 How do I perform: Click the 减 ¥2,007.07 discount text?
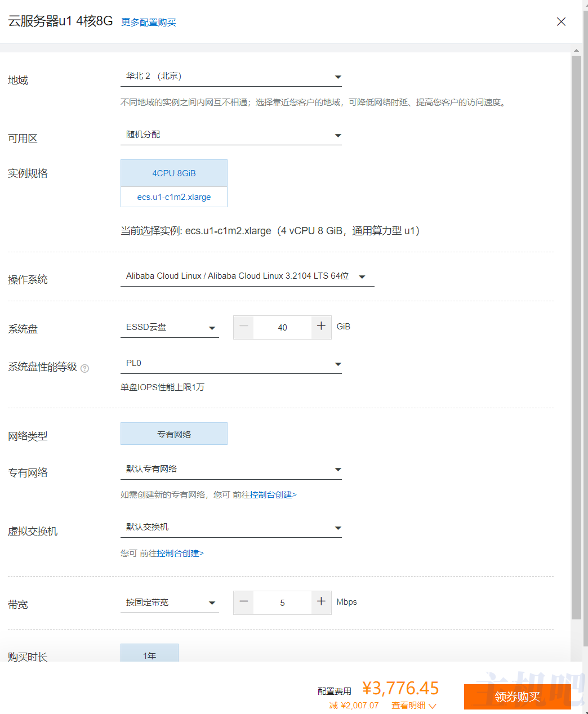354,706
